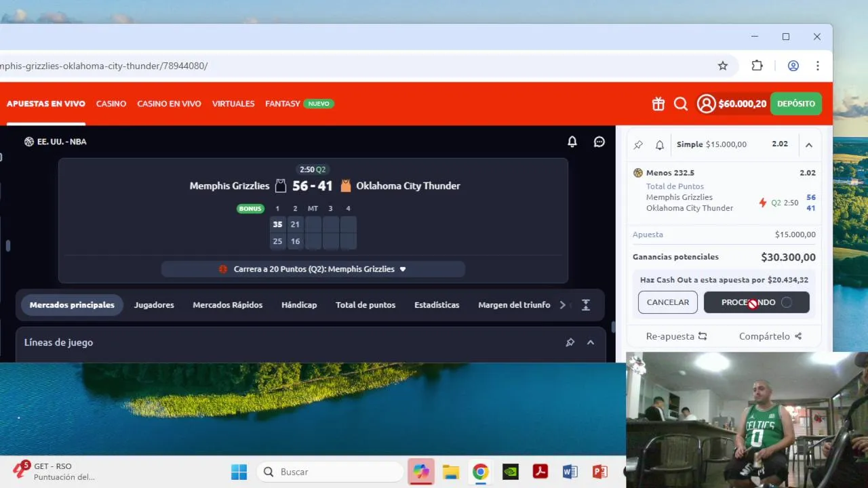Click the basketball icon beside EE. UU. - NBA

(28, 142)
